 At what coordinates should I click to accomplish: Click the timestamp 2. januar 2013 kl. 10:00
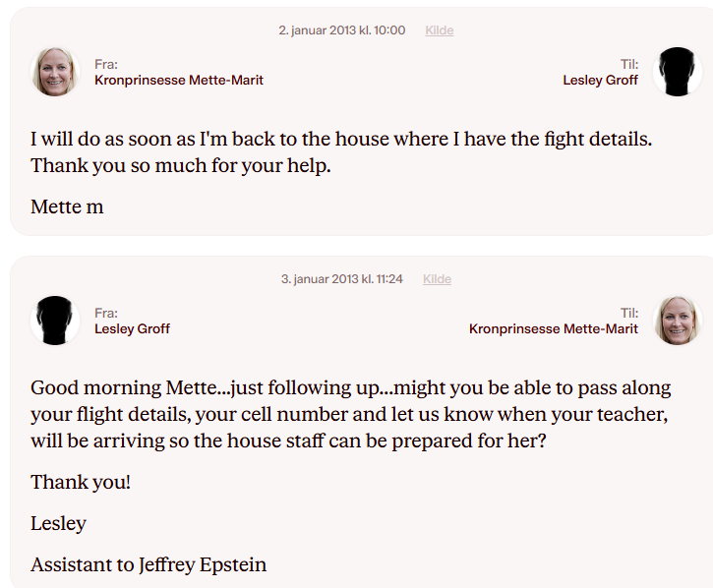tap(341, 30)
